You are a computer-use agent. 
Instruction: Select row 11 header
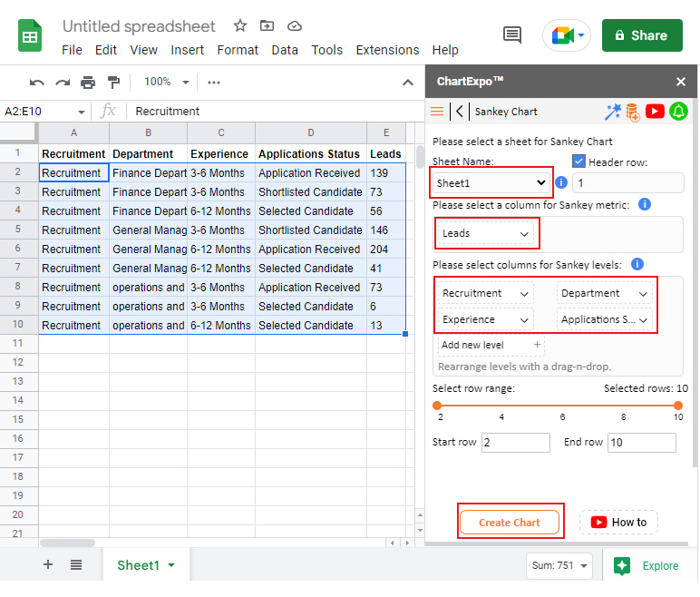[18, 343]
